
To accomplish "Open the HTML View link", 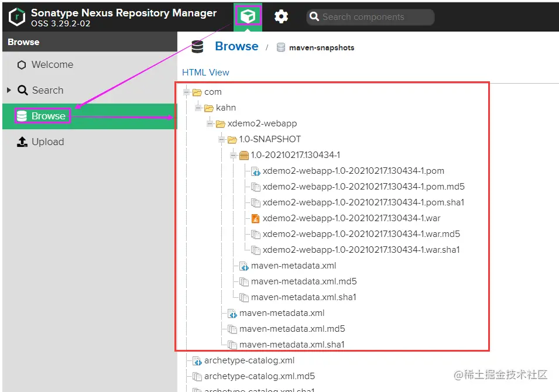I will 205,73.
